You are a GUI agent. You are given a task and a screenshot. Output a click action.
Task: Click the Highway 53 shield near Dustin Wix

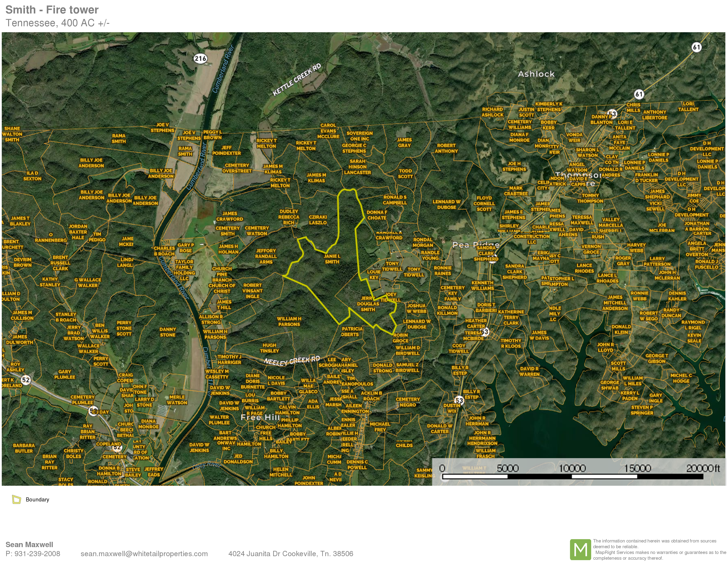click(x=459, y=401)
